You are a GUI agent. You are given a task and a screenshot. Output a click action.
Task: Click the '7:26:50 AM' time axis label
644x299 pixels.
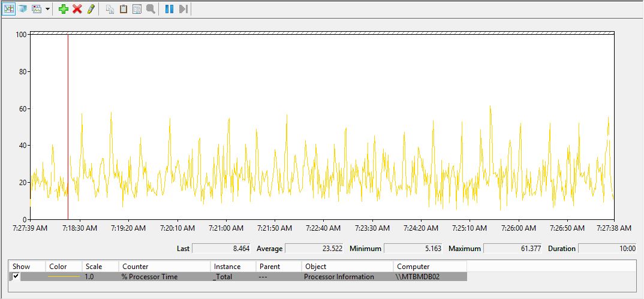(x=567, y=228)
